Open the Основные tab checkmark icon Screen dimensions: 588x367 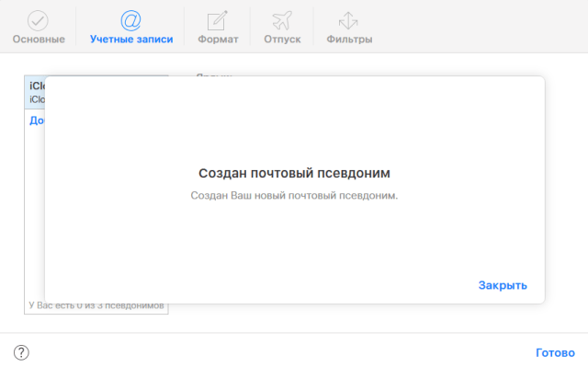38,20
